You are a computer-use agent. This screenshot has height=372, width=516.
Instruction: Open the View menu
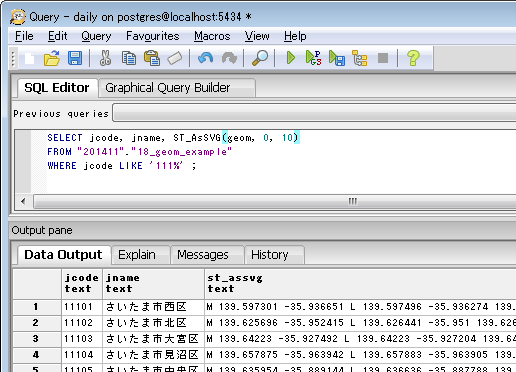click(x=257, y=36)
